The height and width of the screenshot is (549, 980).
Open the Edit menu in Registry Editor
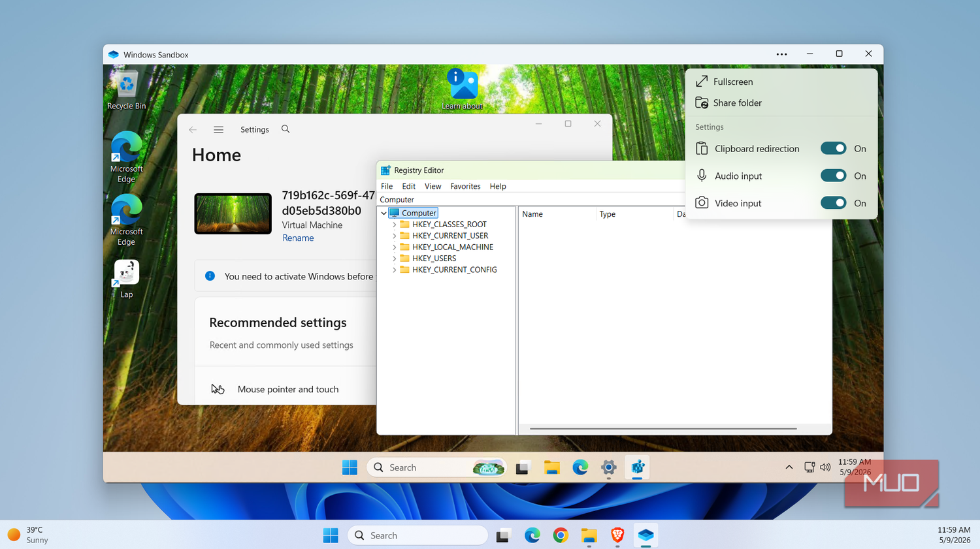pos(409,186)
